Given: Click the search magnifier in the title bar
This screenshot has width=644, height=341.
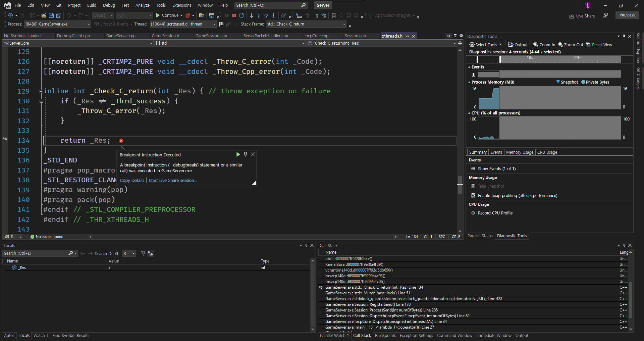Looking at the screenshot, I should coord(304,5).
